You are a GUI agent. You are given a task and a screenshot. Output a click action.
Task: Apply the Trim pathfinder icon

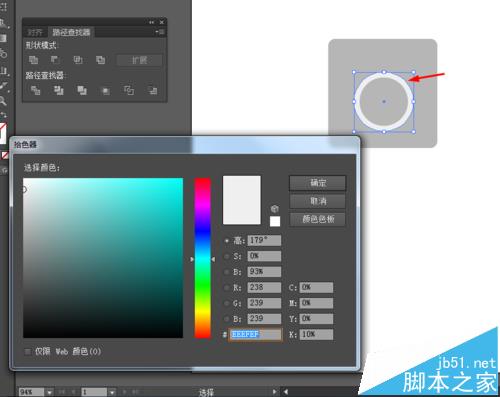(59, 90)
